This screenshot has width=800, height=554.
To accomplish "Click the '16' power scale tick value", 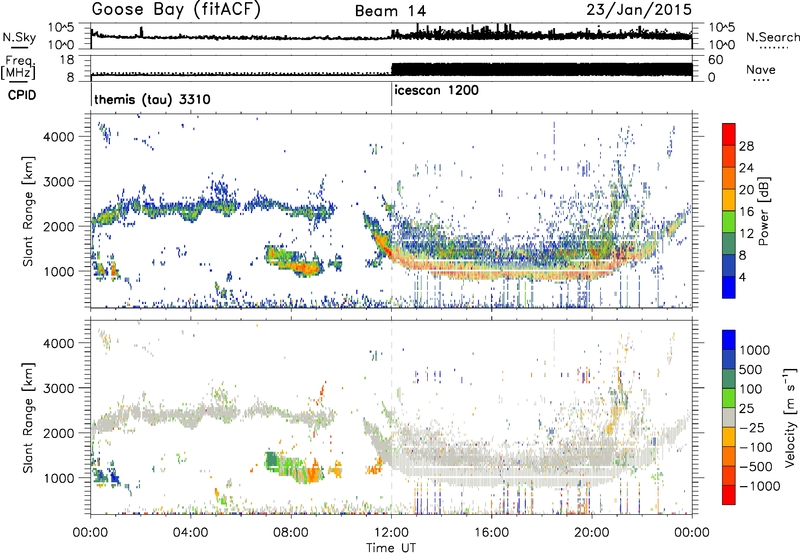I will (x=746, y=211).
